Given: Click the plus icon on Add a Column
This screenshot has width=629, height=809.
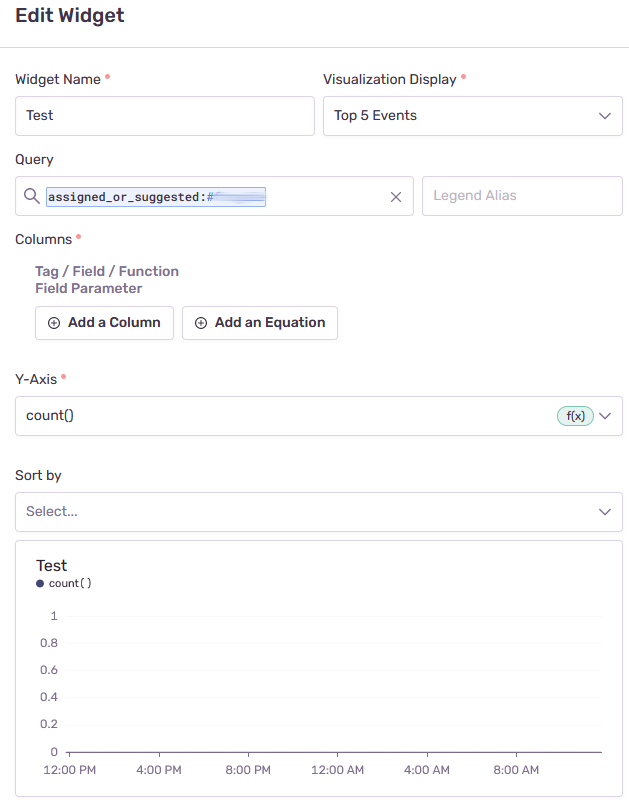Looking at the screenshot, I should (x=56, y=323).
